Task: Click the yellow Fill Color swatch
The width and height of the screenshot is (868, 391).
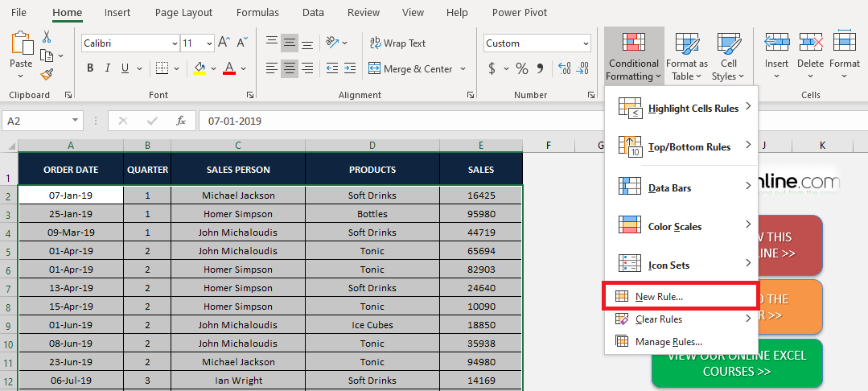Action: [200, 68]
